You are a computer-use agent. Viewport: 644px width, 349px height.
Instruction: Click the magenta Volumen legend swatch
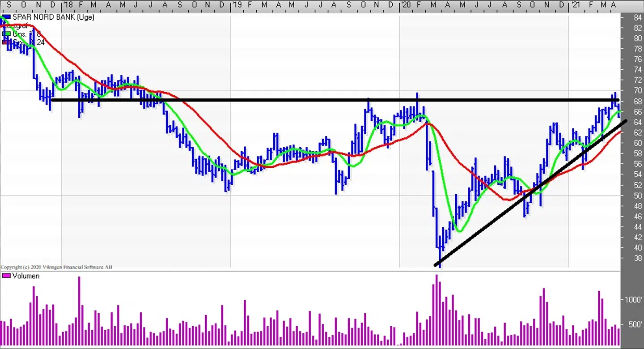pyautogui.click(x=6, y=276)
